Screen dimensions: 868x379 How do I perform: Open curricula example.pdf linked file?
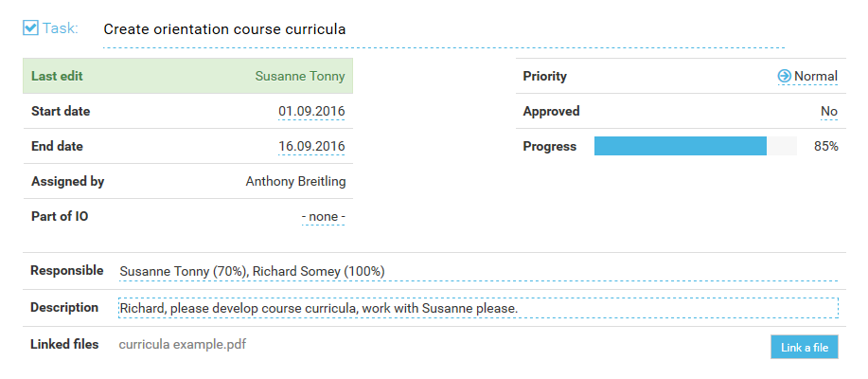(182, 345)
